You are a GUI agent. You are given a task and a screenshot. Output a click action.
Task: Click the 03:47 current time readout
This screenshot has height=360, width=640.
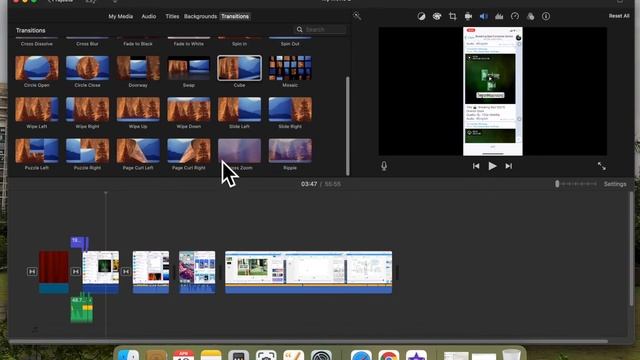pos(309,184)
